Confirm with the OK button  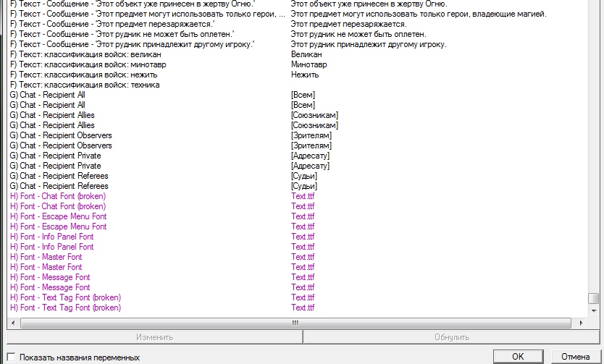[x=518, y=357]
